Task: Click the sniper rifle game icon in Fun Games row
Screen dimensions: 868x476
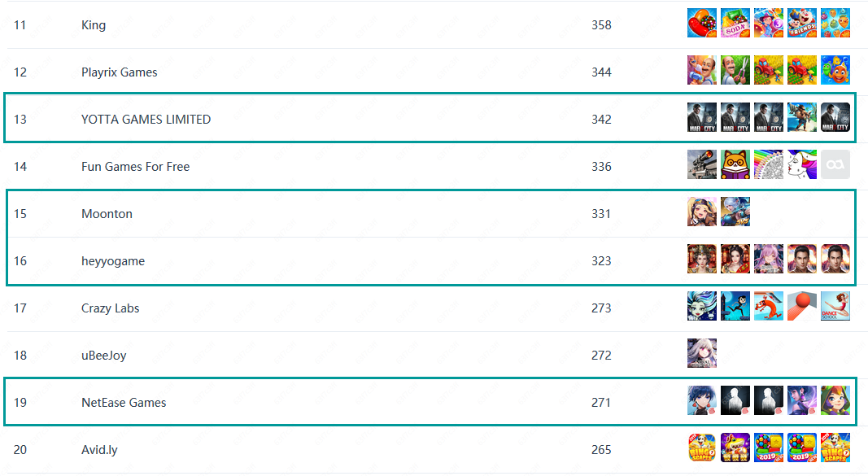Action: [702, 164]
